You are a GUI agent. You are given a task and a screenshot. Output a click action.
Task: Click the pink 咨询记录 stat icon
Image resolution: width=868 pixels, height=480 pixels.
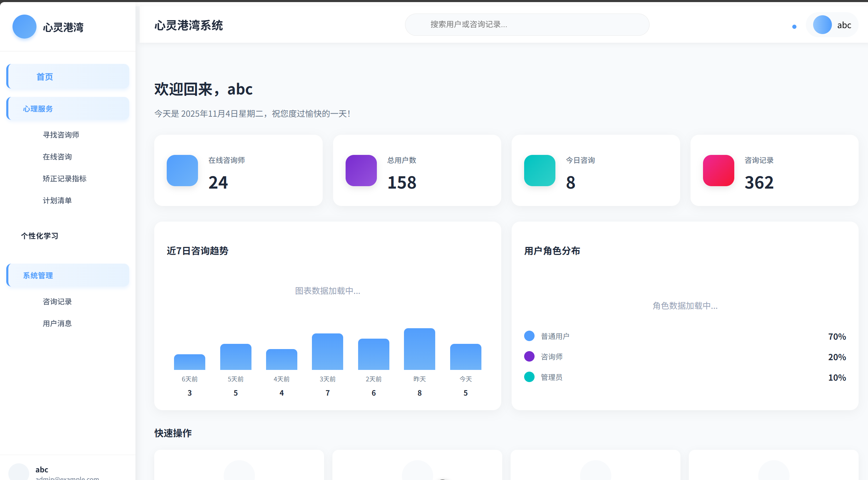click(718, 170)
